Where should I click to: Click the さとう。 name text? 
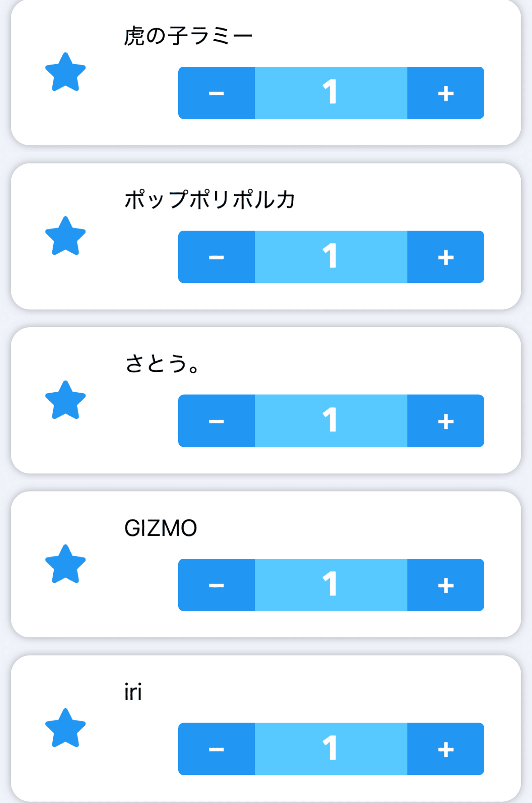point(162,364)
